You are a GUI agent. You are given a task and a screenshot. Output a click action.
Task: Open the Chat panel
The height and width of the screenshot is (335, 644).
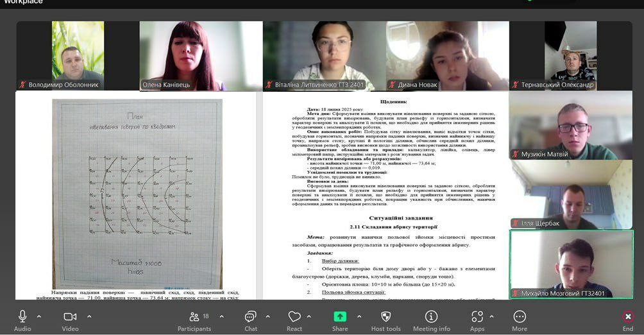coord(250,317)
